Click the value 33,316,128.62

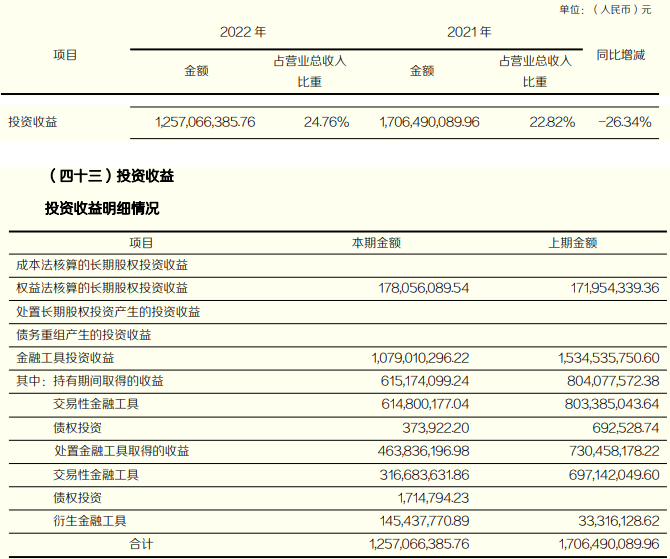[619, 521]
